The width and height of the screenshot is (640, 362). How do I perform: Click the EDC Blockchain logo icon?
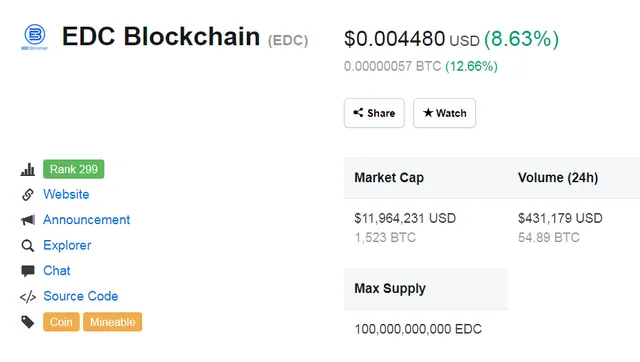click(35, 37)
